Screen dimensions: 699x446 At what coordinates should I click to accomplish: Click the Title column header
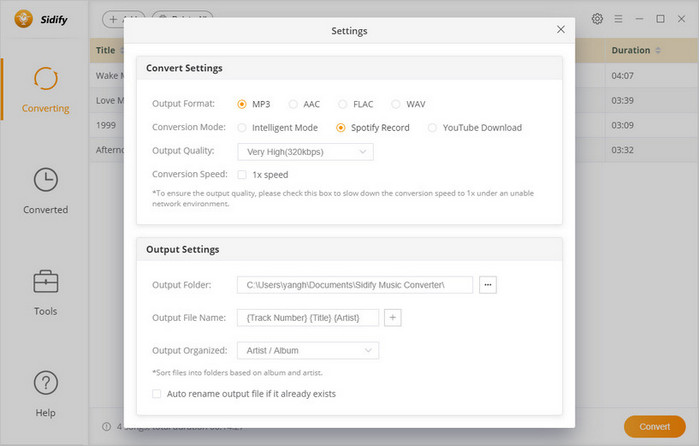click(106, 50)
